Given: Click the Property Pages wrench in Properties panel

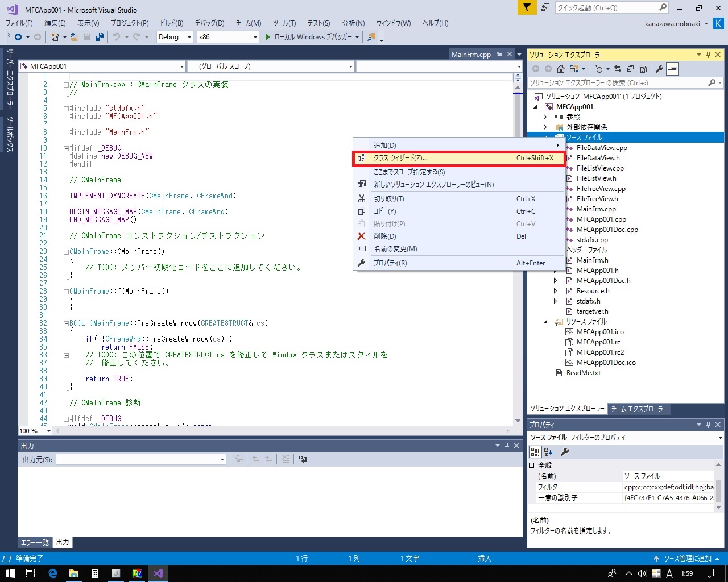Looking at the screenshot, I should tap(565, 452).
